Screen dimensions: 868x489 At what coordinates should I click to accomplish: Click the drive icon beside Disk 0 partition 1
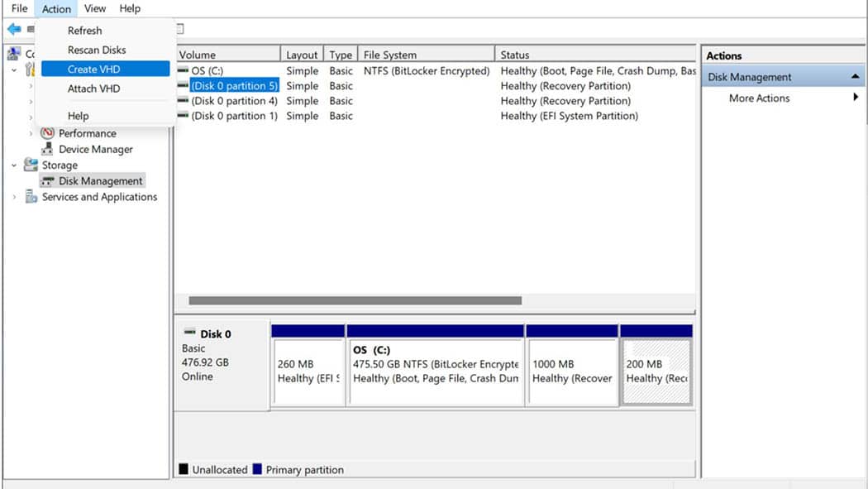pyautogui.click(x=183, y=115)
